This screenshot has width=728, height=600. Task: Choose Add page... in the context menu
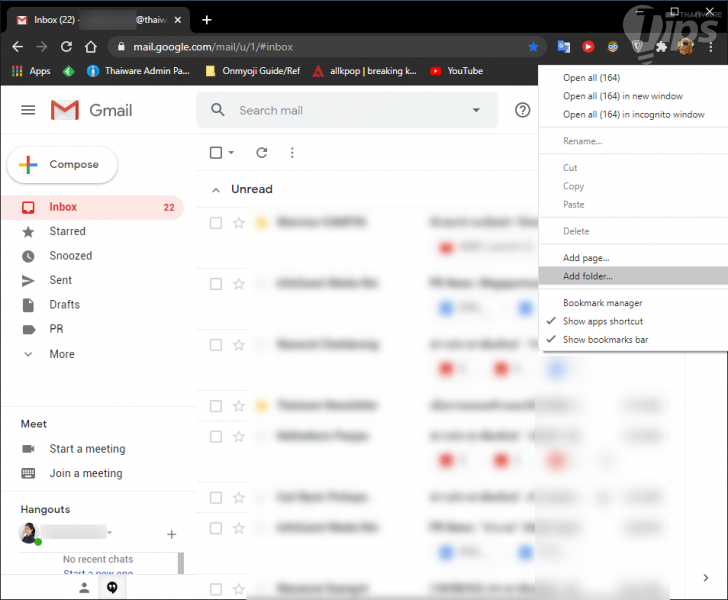633,258
